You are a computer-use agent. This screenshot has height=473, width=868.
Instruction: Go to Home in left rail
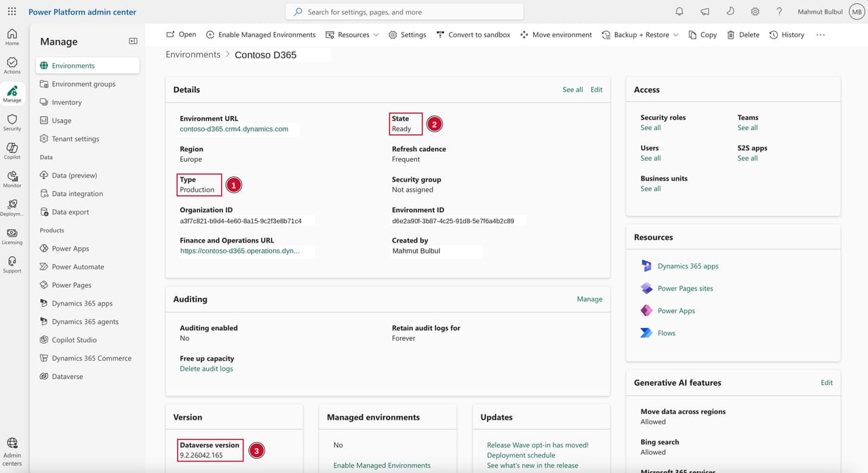click(x=12, y=37)
